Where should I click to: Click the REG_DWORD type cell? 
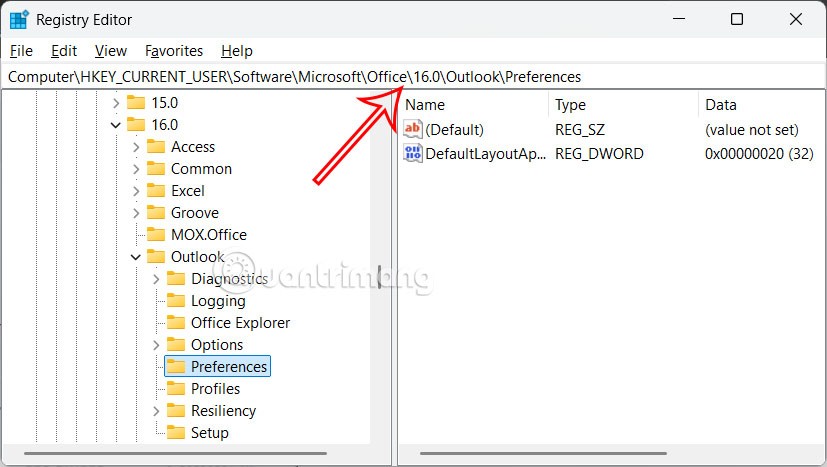coord(599,154)
